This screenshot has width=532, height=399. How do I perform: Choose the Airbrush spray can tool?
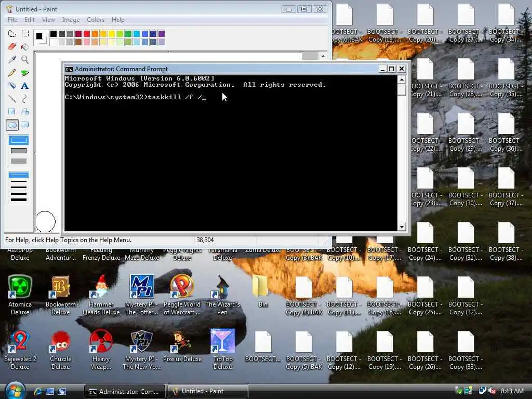(12, 86)
